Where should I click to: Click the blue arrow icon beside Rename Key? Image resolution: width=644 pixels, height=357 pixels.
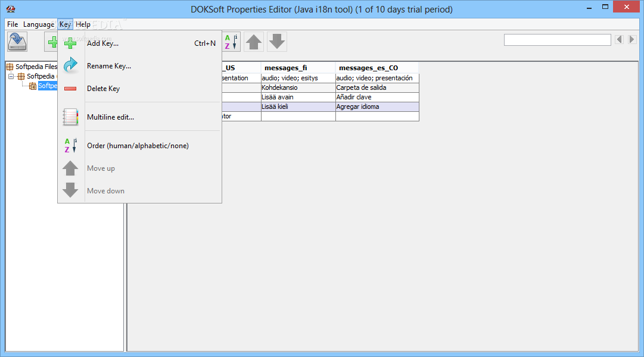pos(70,65)
